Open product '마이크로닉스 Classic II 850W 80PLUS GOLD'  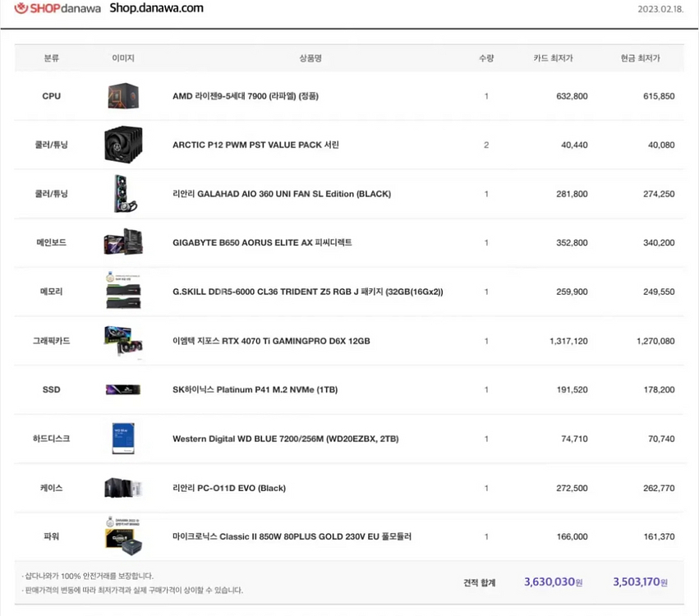(292, 536)
